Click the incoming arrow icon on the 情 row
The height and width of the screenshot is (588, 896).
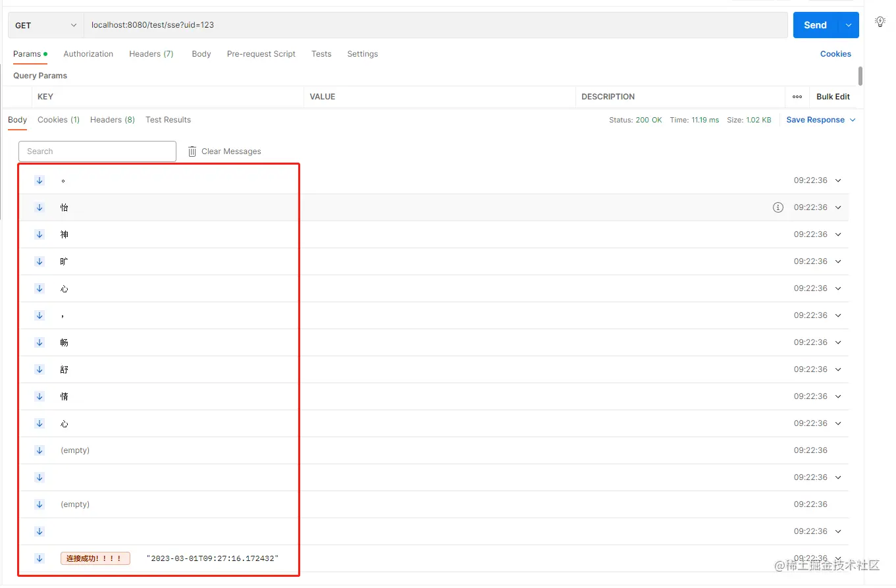pyautogui.click(x=40, y=396)
